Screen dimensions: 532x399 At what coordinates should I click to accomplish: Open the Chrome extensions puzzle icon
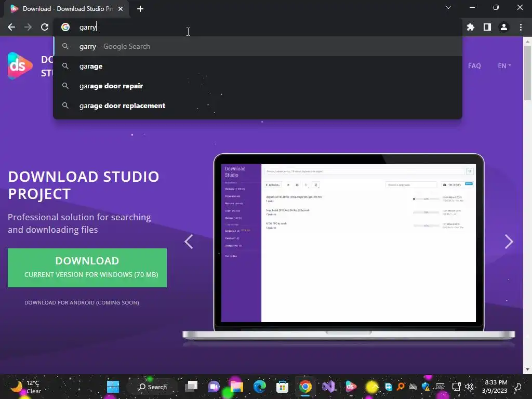[470, 27]
